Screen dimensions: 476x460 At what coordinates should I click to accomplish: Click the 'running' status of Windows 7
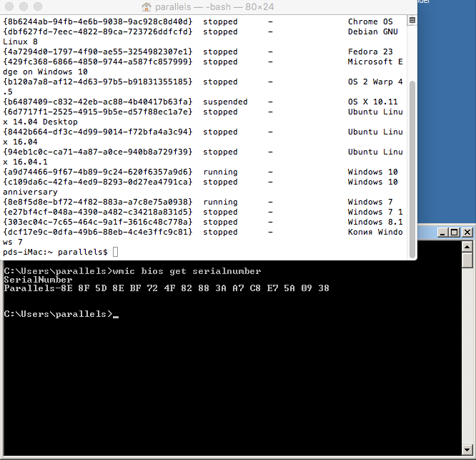tap(220, 202)
